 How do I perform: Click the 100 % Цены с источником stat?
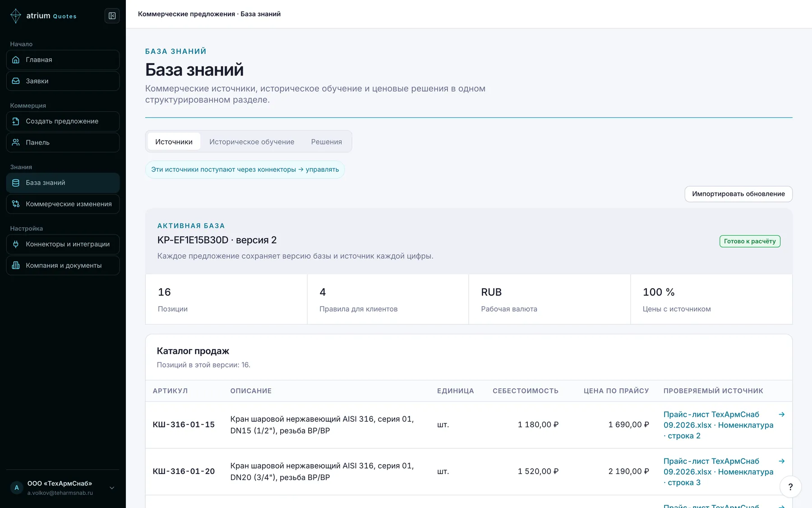pyautogui.click(x=711, y=299)
